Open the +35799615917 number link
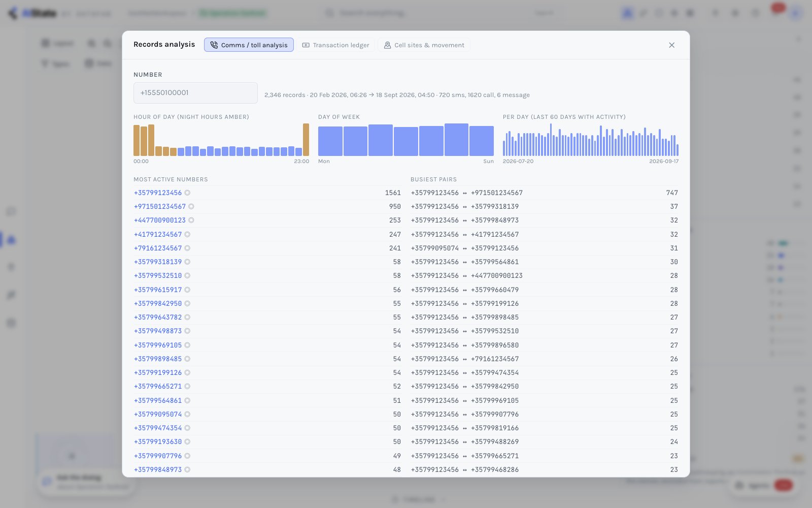The height and width of the screenshot is (508, 812). (x=158, y=290)
